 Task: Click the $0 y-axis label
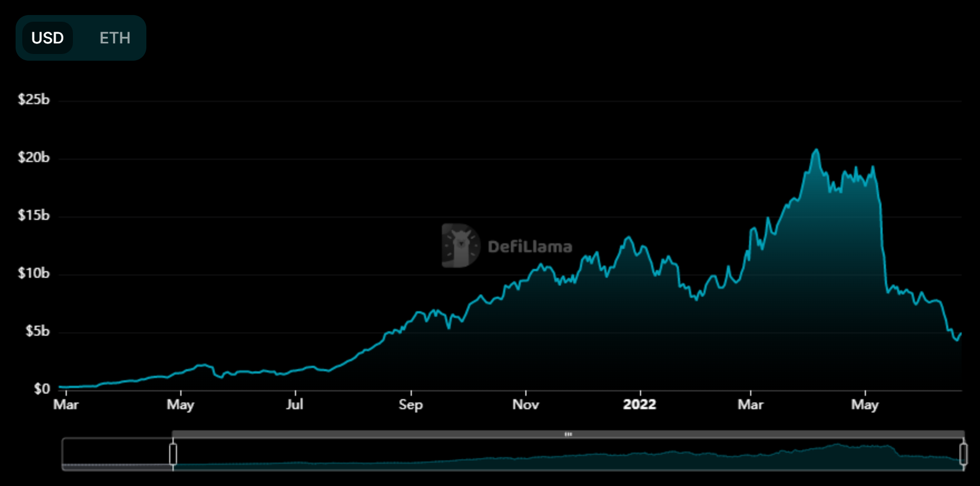point(42,389)
